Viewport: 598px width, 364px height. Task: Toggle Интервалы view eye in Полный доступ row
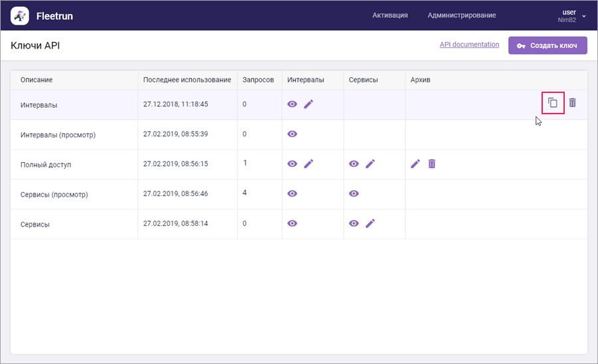(x=292, y=163)
